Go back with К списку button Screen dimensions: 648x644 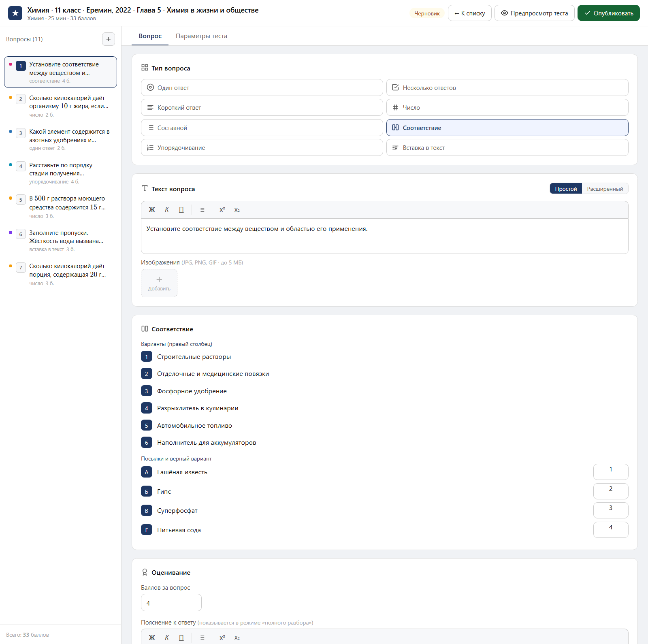tap(470, 13)
